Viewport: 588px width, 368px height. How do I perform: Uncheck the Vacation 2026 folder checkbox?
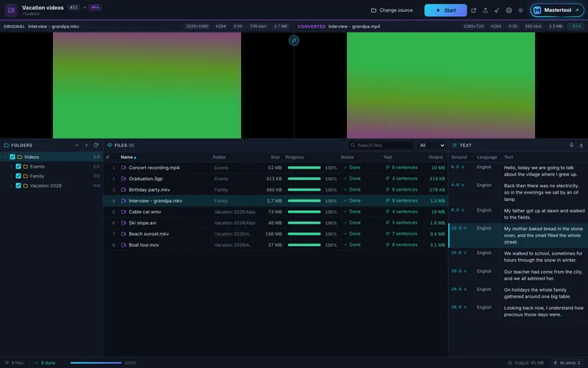(x=18, y=185)
